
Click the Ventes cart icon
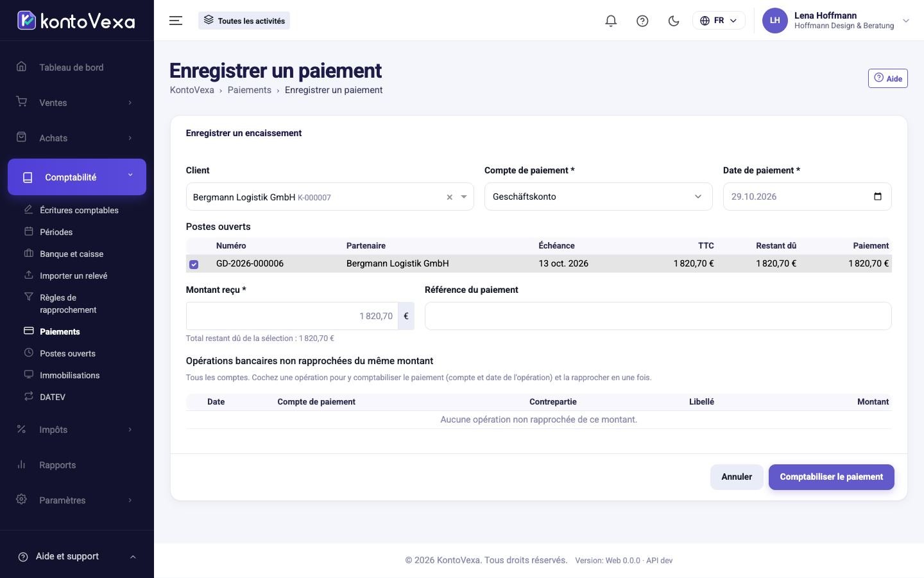click(x=21, y=102)
